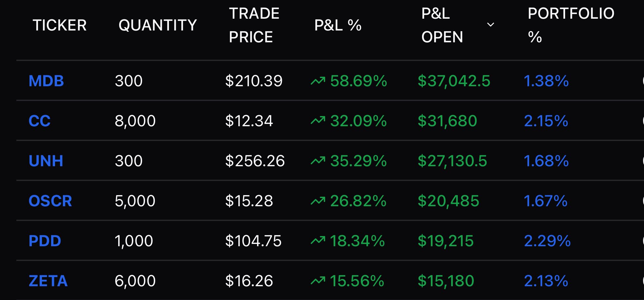Click the ZETA trend-up arrow icon
The height and width of the screenshot is (300, 644).
click(x=318, y=281)
